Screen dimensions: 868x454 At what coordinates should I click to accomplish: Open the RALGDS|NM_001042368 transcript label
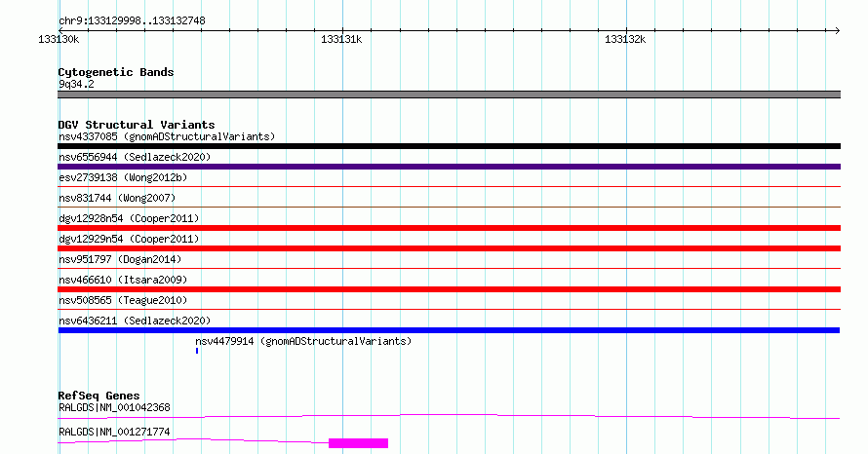(x=114, y=407)
